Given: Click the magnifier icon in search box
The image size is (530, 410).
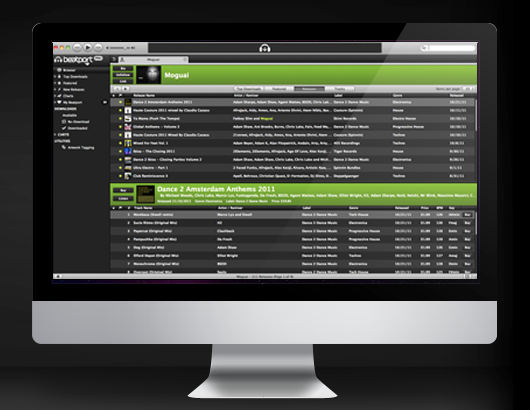Looking at the screenshot, I should coord(425,48).
